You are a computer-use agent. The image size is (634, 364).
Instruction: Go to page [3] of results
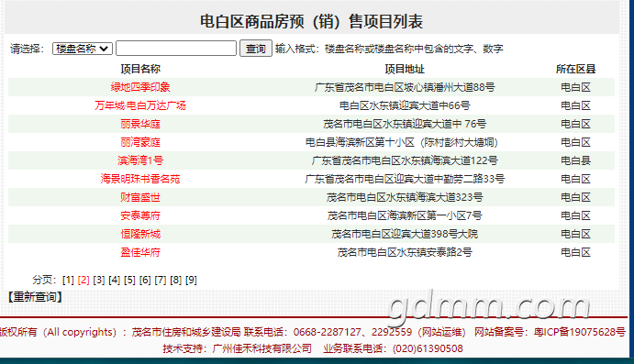99,280
